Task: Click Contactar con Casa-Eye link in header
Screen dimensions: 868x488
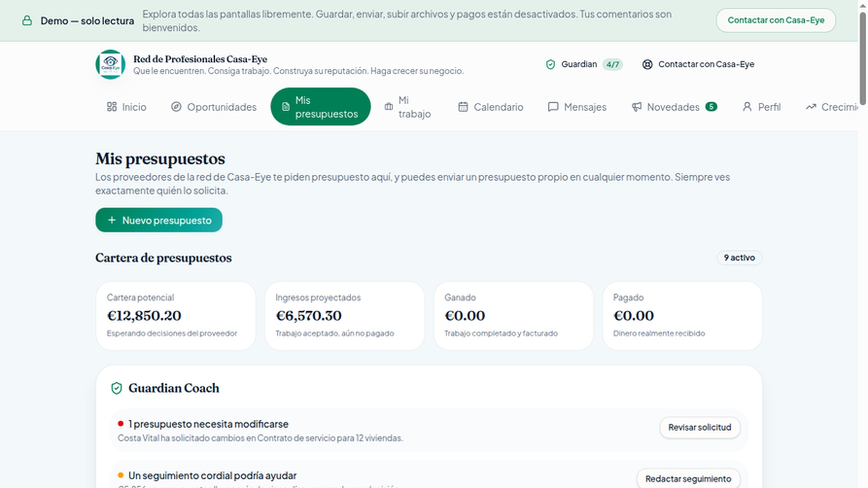Action: [698, 65]
